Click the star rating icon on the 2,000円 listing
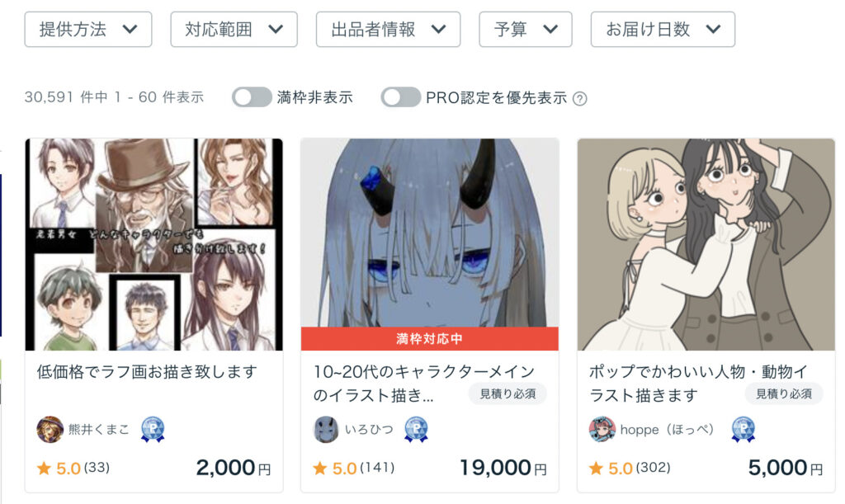This screenshot has height=504, width=845. pos(45,468)
